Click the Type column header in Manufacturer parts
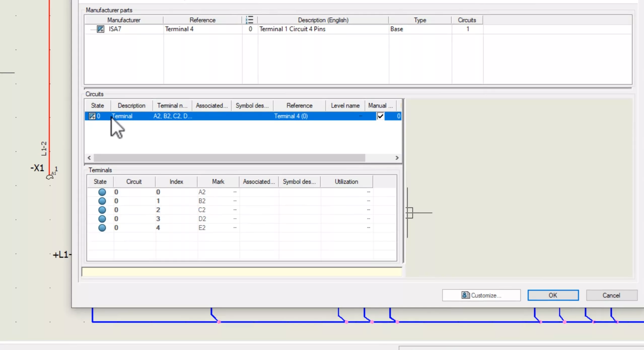 tap(420, 20)
